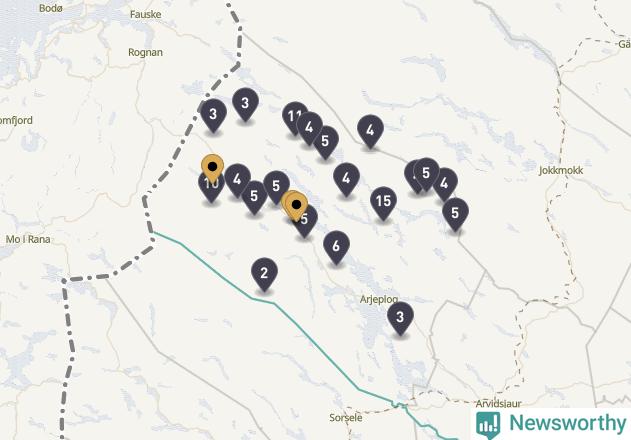The width and height of the screenshot is (631, 440).
Task: Click the marker 3 on the dashed border
Action: tap(213, 115)
